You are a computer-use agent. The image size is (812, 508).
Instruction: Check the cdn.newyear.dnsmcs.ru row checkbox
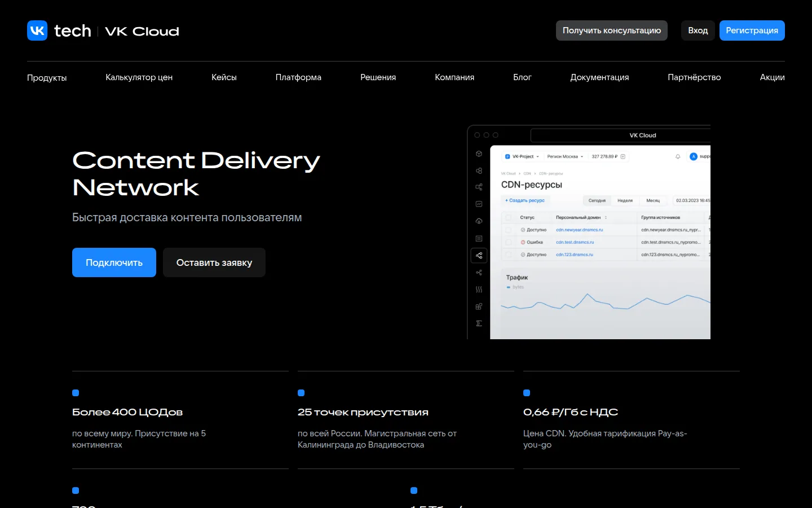click(509, 230)
